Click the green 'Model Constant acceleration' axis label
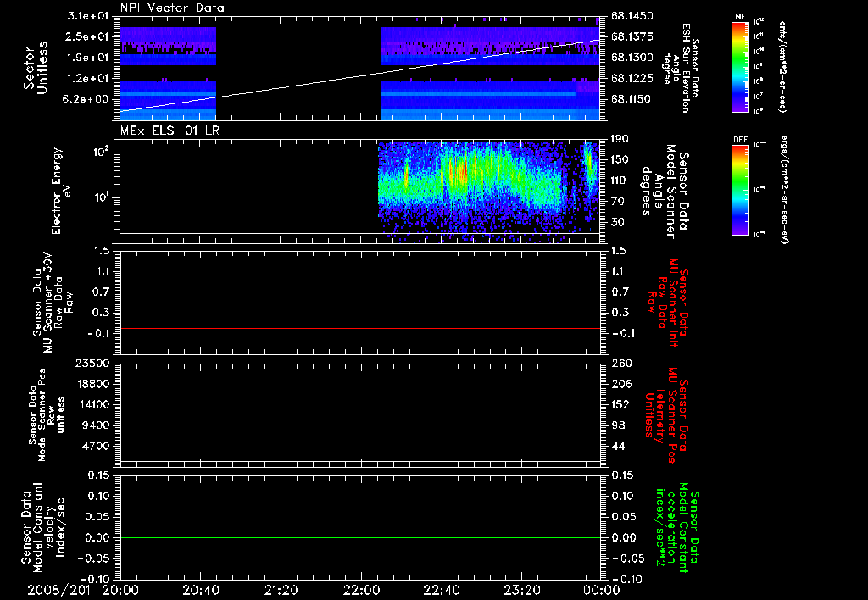Viewport: 868px width, 600px height. point(678,527)
